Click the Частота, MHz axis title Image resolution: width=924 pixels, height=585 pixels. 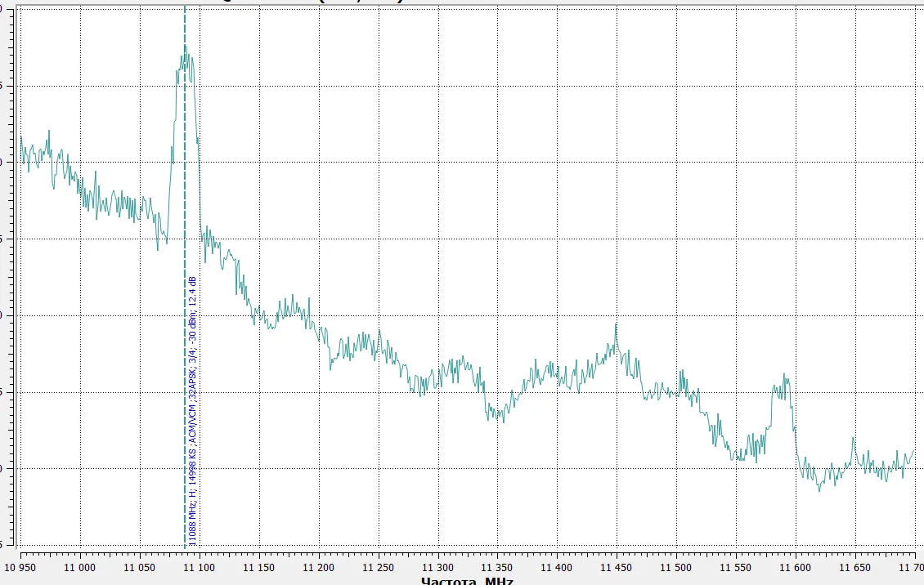coord(467,580)
